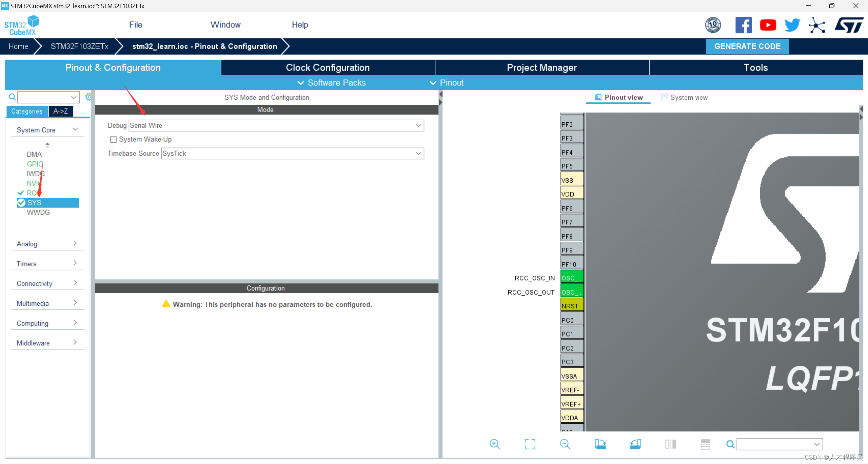Select the Categories listing tab
Image resolution: width=868 pixels, height=464 pixels.
point(27,111)
